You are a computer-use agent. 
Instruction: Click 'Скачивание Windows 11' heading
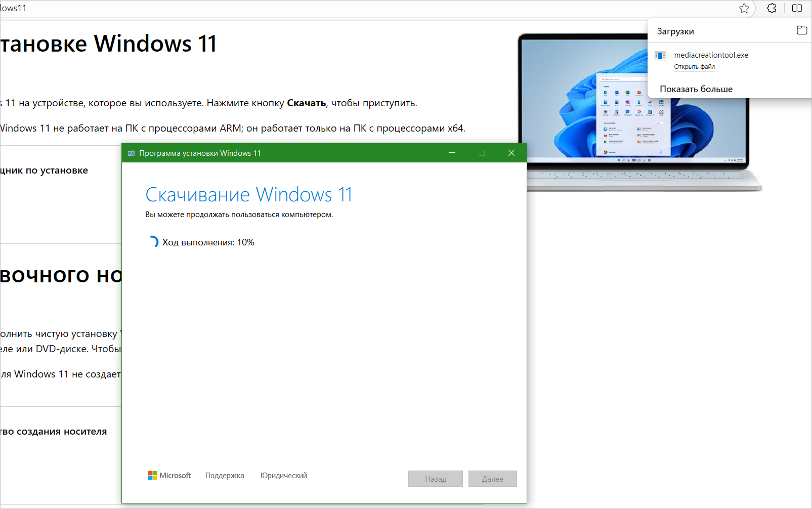(x=249, y=195)
